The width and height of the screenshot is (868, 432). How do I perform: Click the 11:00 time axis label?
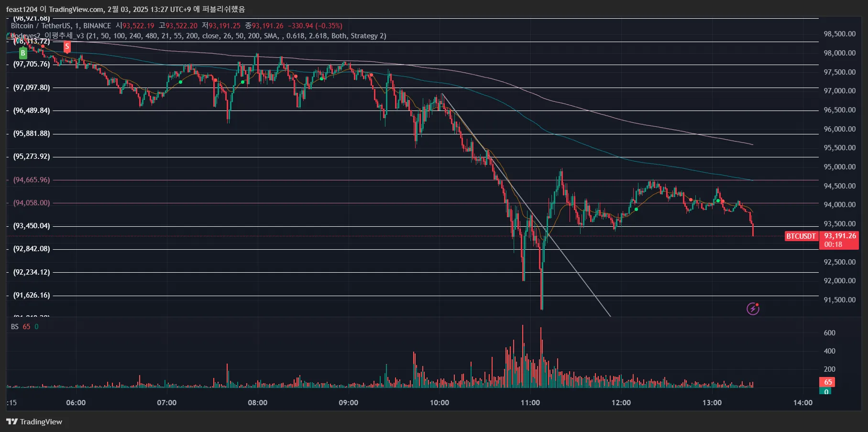click(x=530, y=403)
